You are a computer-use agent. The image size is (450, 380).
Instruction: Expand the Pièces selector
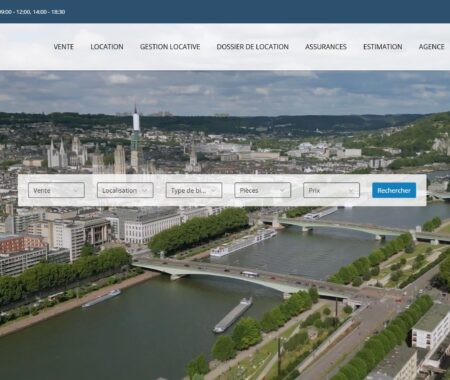[x=263, y=190]
